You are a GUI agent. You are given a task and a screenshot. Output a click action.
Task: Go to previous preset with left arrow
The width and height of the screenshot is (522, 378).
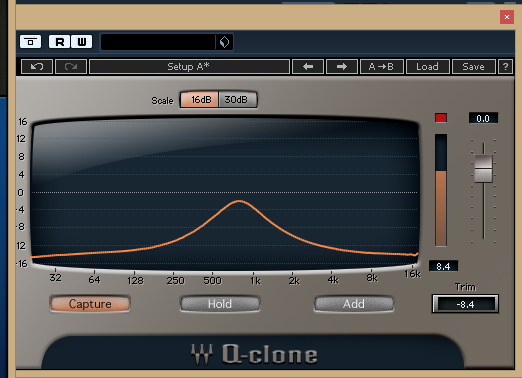(x=308, y=67)
